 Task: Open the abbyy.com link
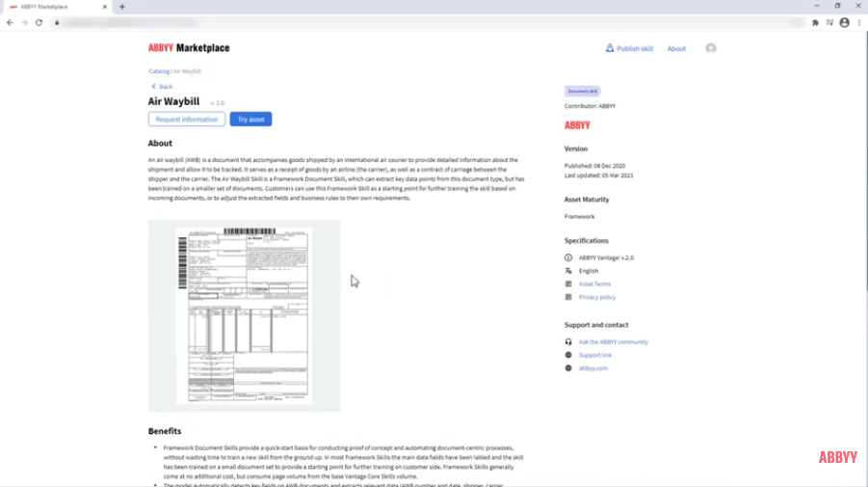[593, 367]
